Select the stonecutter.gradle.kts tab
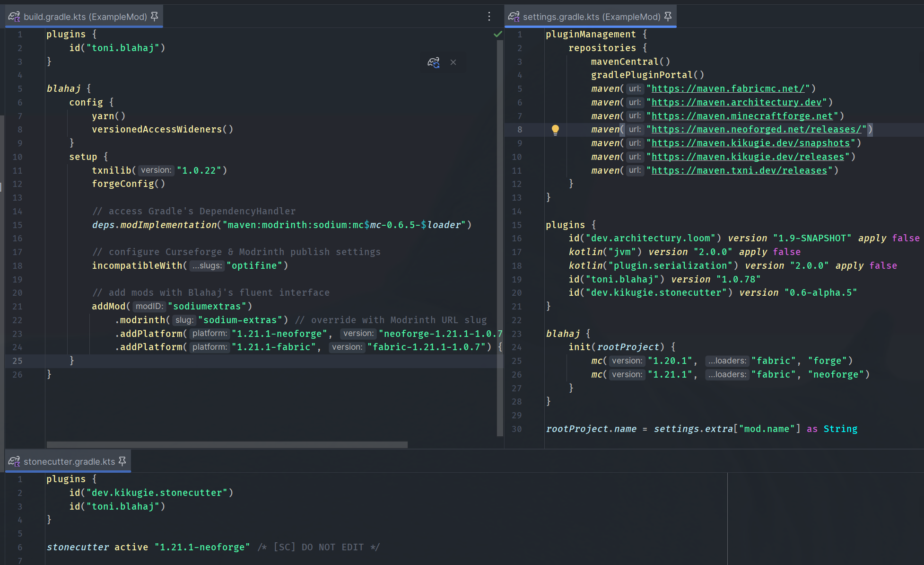 coord(68,461)
